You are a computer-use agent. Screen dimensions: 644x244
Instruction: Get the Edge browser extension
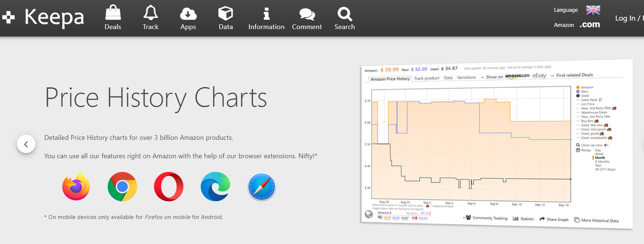pos(215,187)
